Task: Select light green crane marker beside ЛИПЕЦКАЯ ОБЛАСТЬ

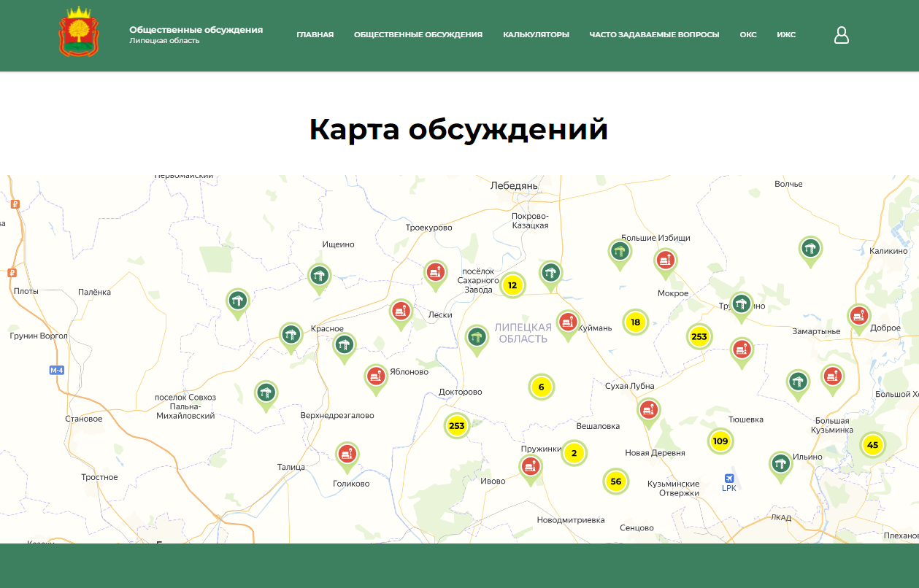Action: pos(477,341)
